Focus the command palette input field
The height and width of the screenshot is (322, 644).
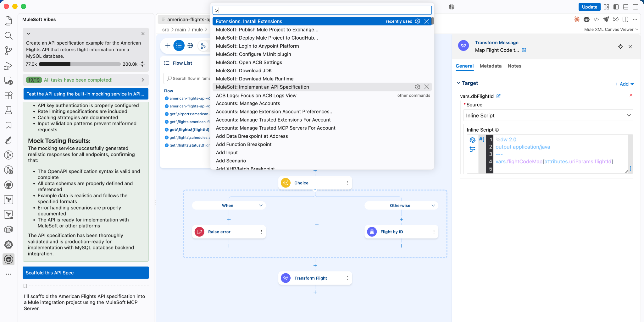point(322,10)
